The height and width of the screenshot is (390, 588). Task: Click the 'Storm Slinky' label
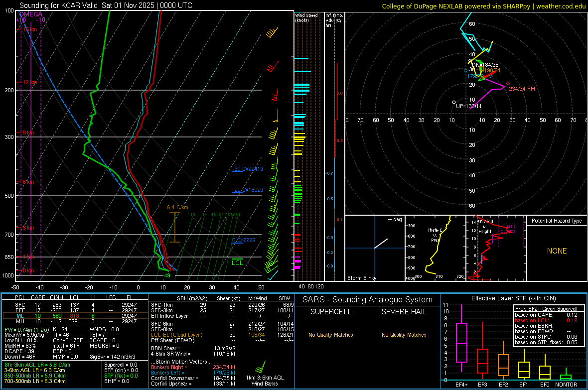[x=362, y=278]
